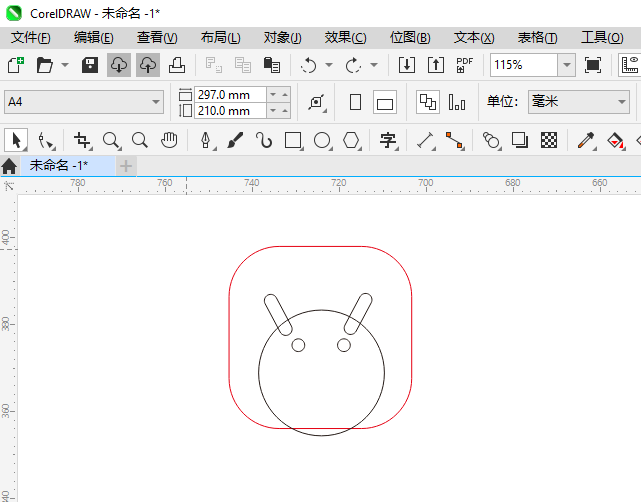Select the Polygon tool
The image size is (641, 502).
[352, 141]
